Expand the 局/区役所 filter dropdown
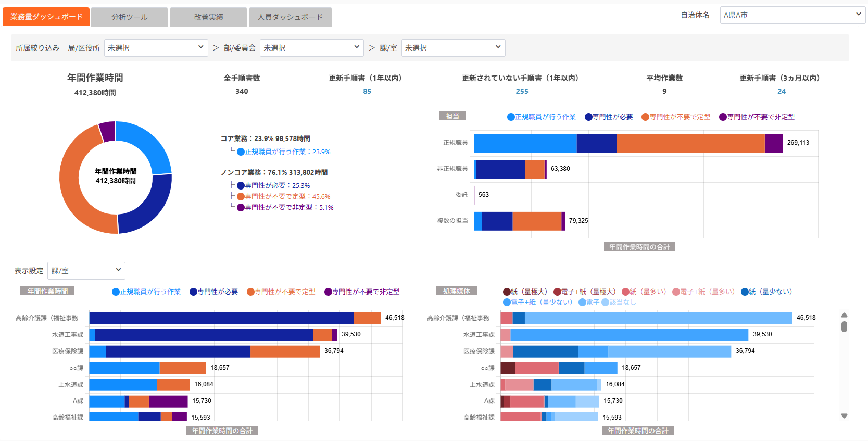 coord(156,48)
